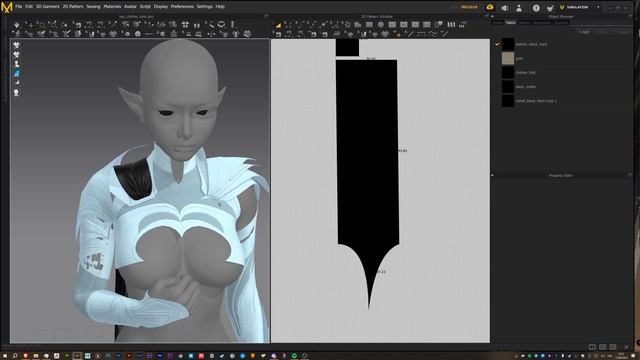Open the 2D Pattern menu
The image size is (640, 360).
tap(73, 7)
